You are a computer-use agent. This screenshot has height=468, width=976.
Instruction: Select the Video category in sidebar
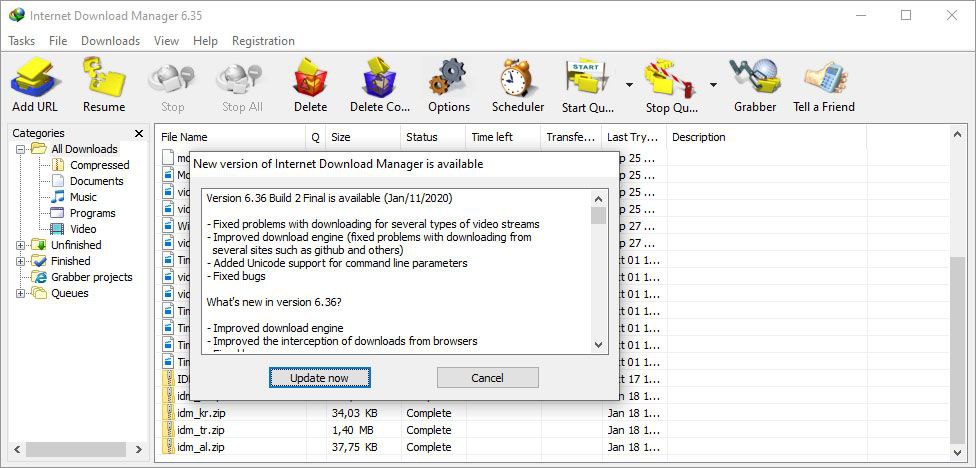(83, 229)
